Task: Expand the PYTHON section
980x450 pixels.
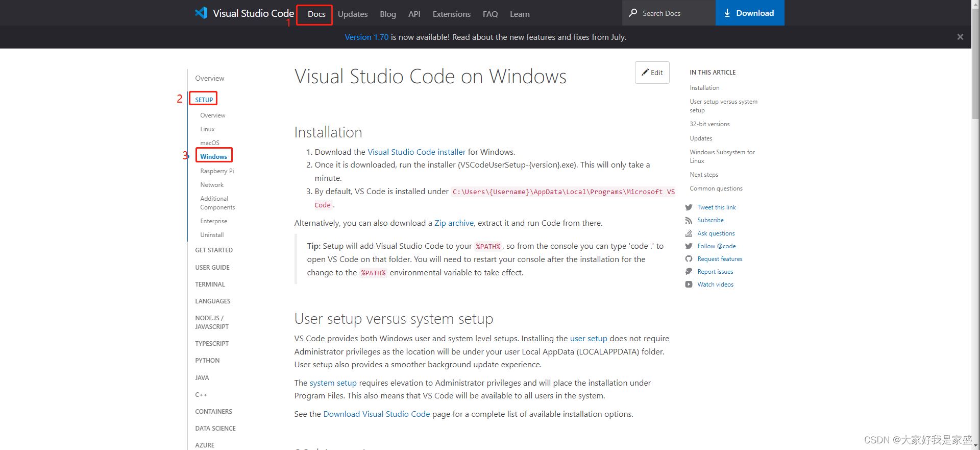Action: (x=207, y=361)
